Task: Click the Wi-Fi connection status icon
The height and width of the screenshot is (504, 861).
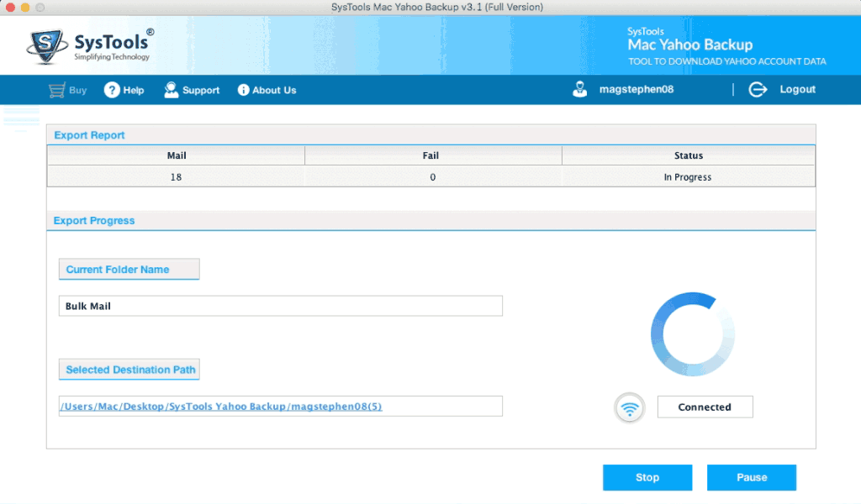Action: [x=629, y=408]
